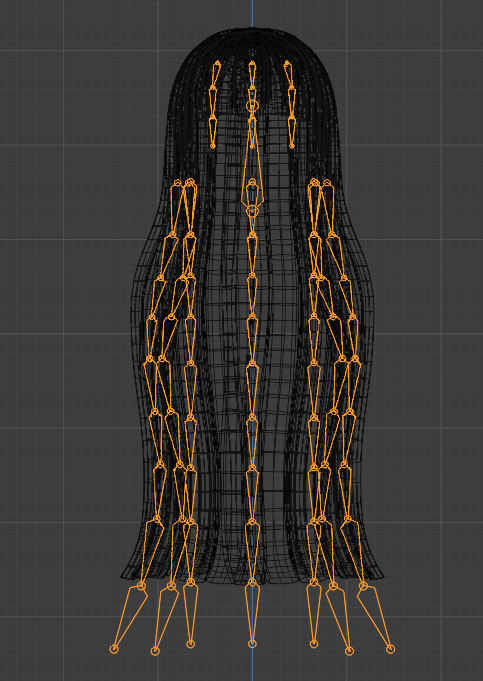The image size is (483, 681).
Task: Select the top segment of left fringe bone chain
Action: (x=215, y=76)
